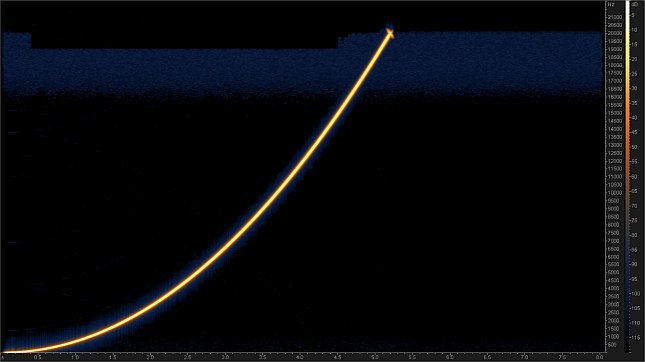Click the 5.0 second time ruler mark
The height and width of the screenshot is (362, 645).
click(375, 357)
